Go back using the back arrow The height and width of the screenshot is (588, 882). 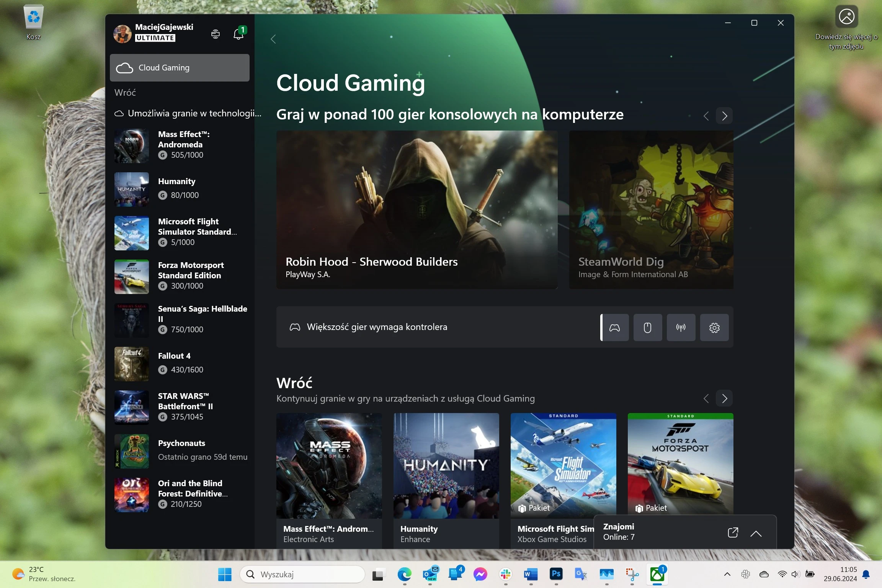[x=273, y=39]
